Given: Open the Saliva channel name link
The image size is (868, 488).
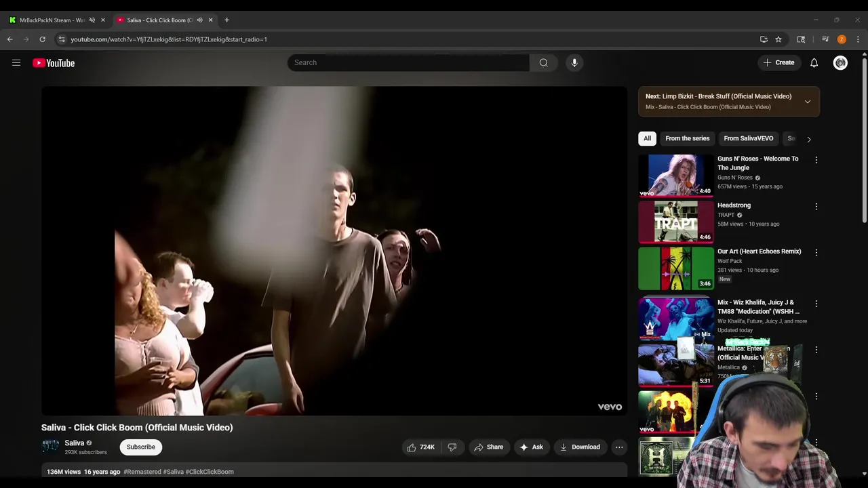Looking at the screenshot, I should pos(74,443).
